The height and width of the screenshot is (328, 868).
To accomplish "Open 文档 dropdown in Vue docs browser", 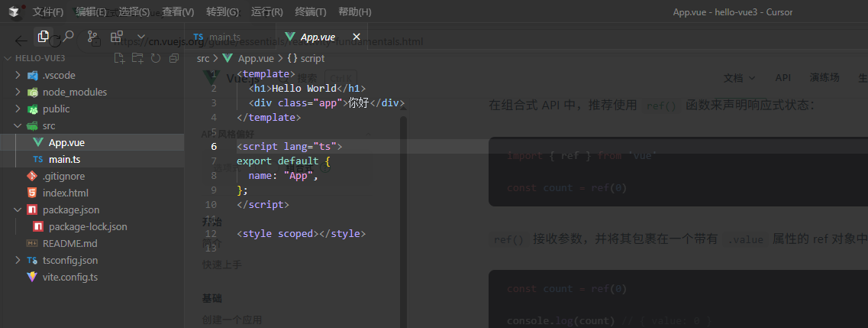I will (x=740, y=77).
